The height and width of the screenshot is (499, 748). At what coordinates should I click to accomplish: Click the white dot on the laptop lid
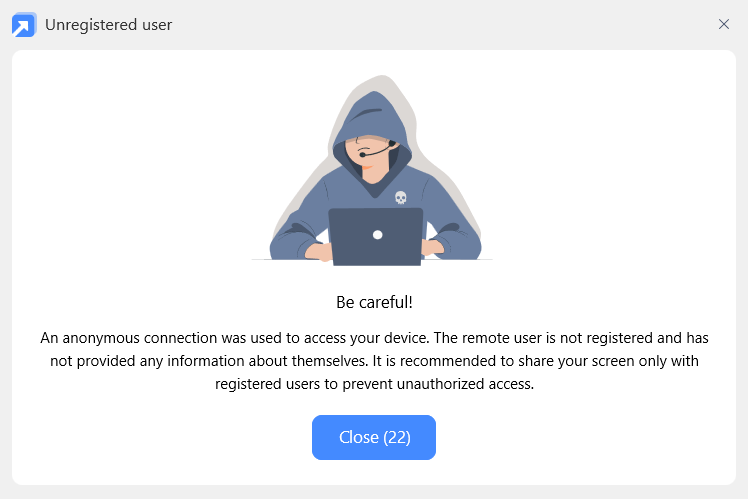pos(377,235)
